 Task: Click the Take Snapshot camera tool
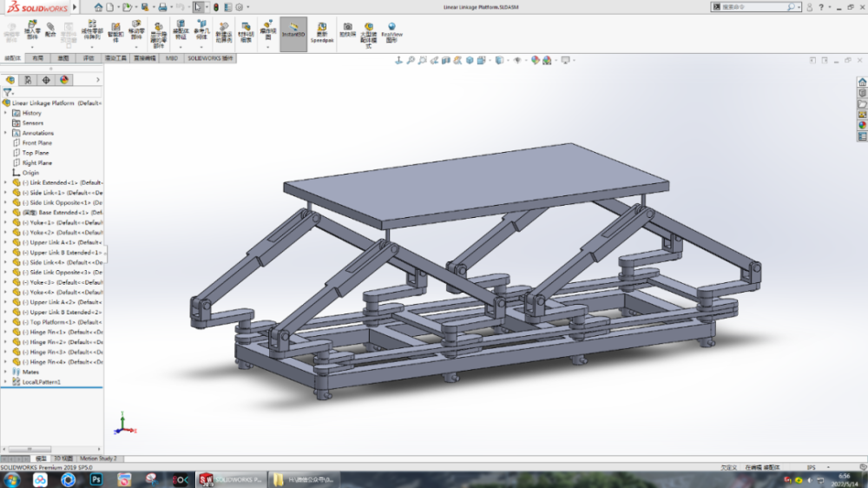coord(348,30)
